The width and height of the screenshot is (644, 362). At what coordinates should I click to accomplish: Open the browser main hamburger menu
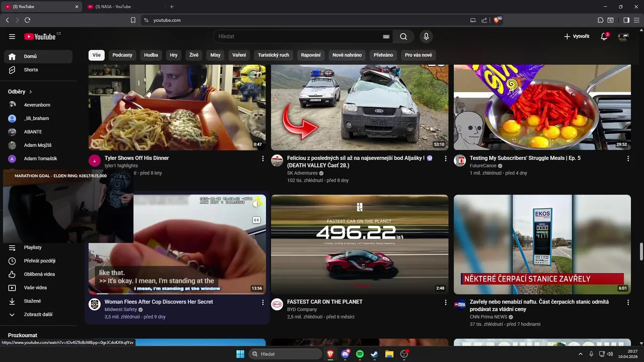point(637,20)
